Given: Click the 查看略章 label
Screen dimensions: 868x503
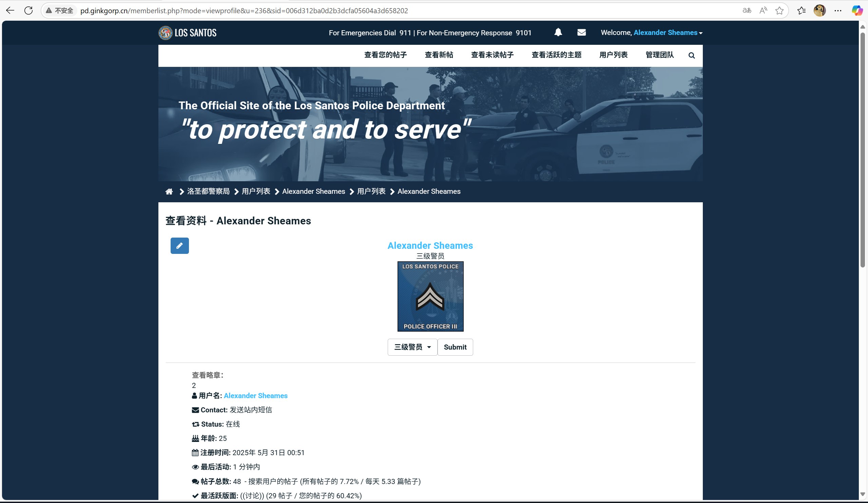Looking at the screenshot, I should tap(208, 375).
